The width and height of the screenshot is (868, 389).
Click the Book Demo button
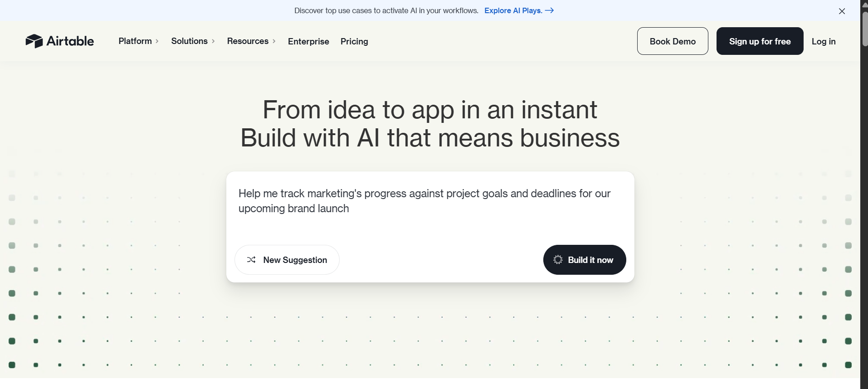tap(673, 41)
